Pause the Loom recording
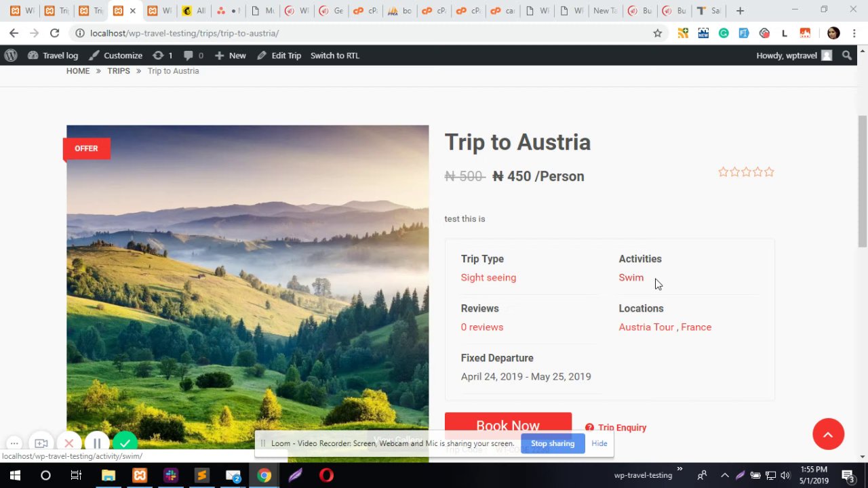The height and width of the screenshot is (488, 868). click(x=97, y=443)
